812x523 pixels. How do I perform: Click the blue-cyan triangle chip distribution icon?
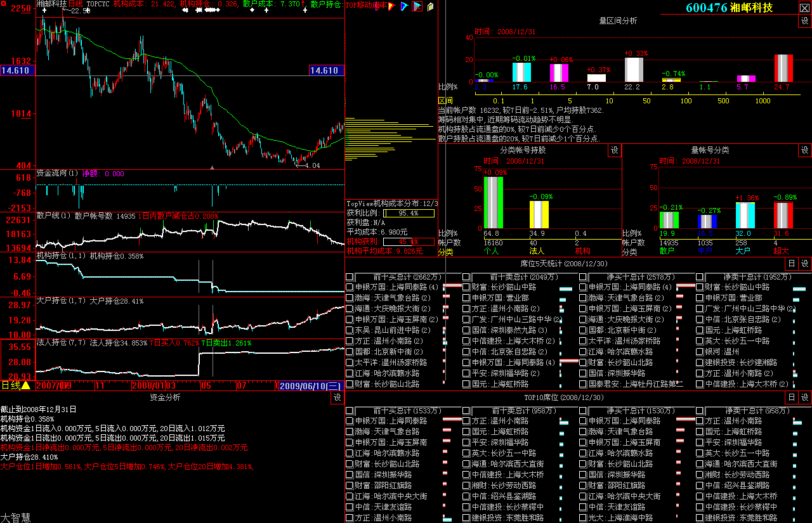coord(404,6)
